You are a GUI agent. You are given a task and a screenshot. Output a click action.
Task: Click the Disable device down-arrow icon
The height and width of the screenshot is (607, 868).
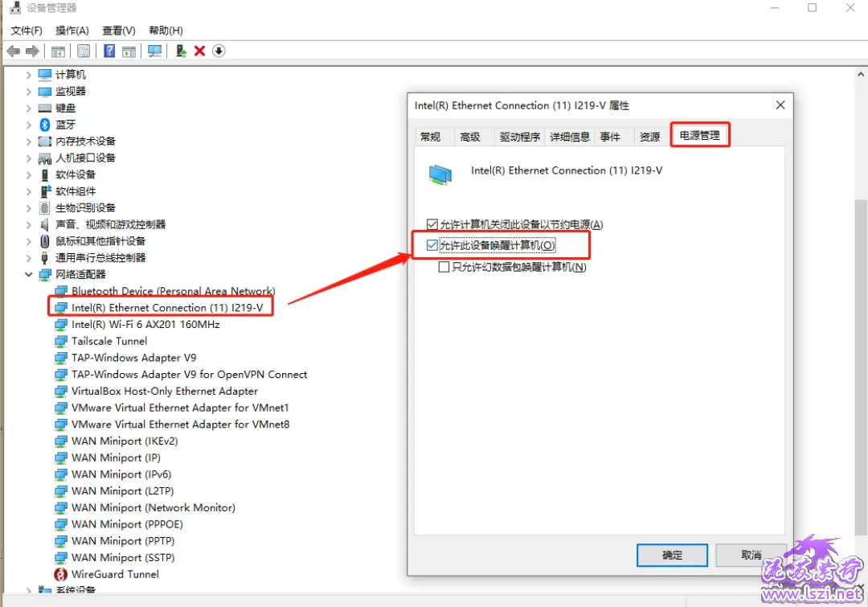click(219, 51)
